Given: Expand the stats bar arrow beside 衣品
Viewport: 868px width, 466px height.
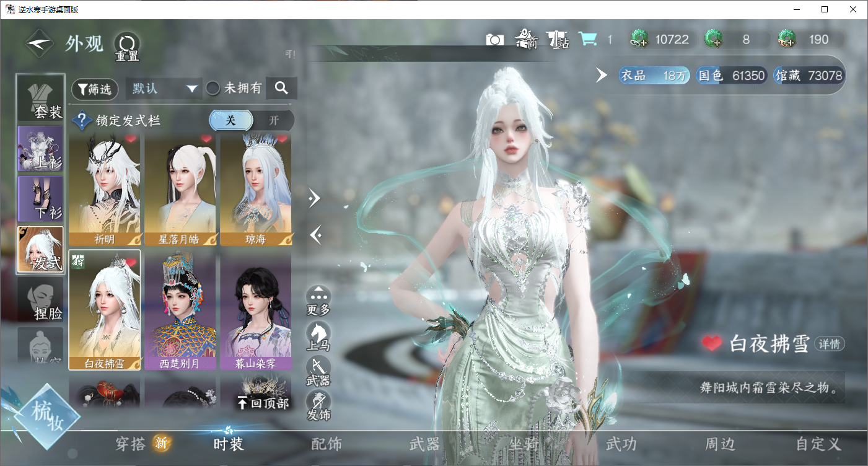Looking at the screenshot, I should pyautogui.click(x=602, y=76).
